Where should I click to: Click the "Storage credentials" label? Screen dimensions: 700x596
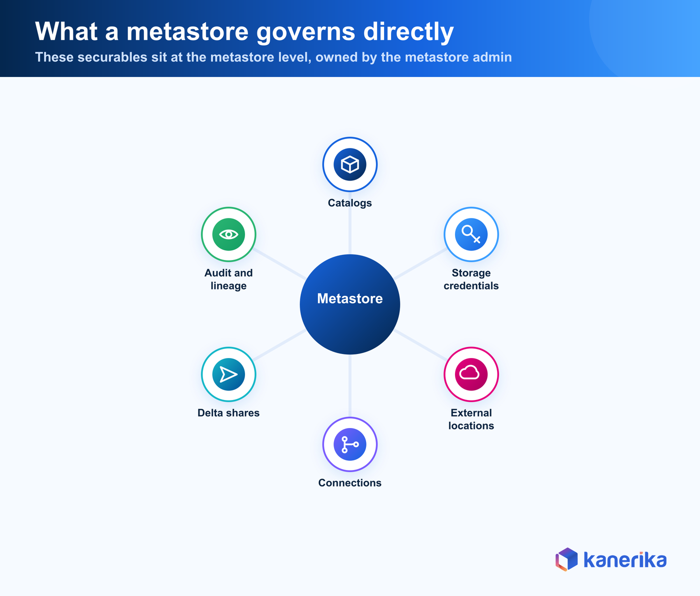coord(471,279)
